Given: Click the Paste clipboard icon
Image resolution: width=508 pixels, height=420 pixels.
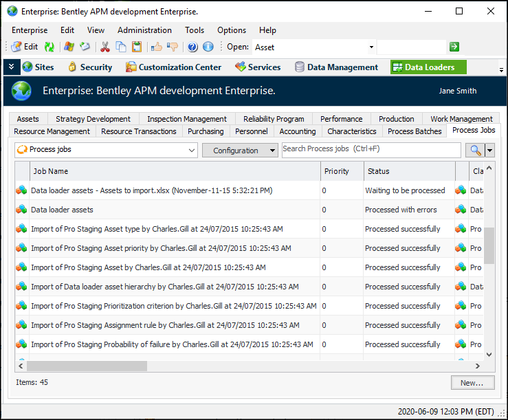Looking at the screenshot, I should point(137,47).
